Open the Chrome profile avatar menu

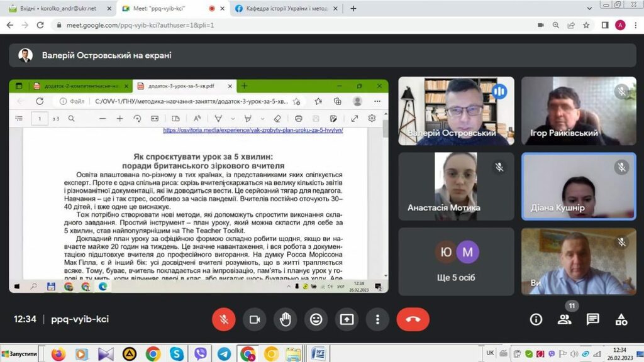620,25
